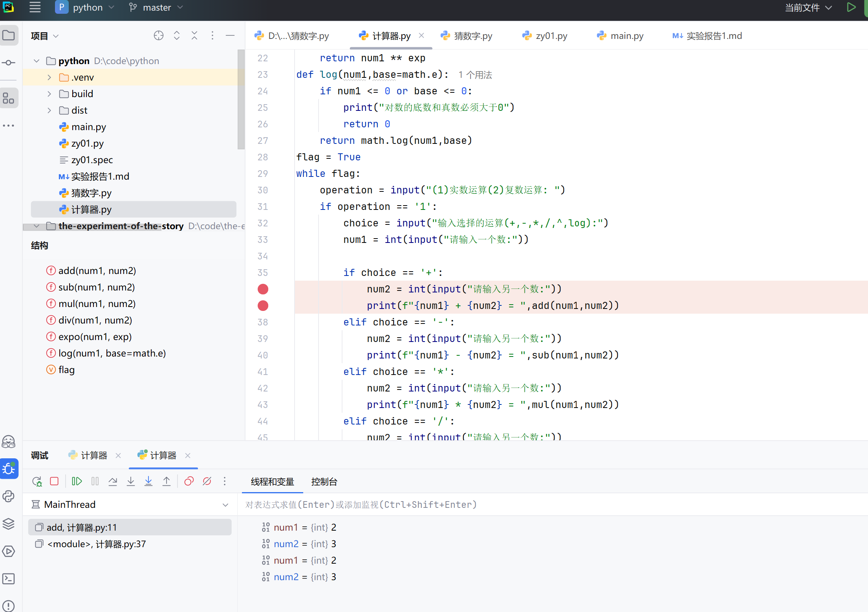Toggle breakpoint on the print add line
This screenshot has width=868, height=612.
[x=263, y=306]
